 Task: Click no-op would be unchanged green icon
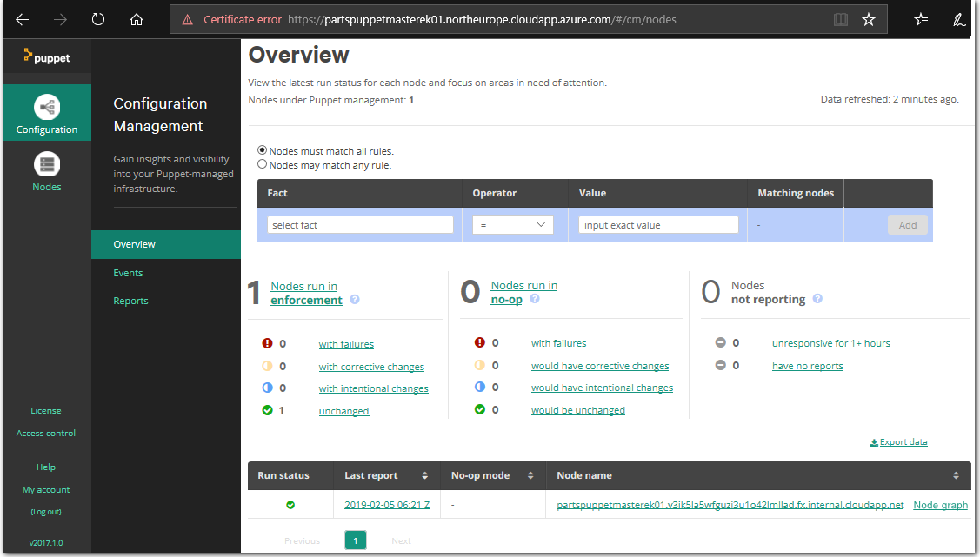coord(480,409)
